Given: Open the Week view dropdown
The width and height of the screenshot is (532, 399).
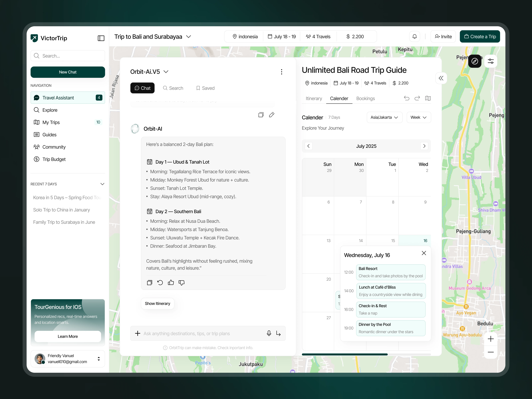Looking at the screenshot, I should tap(419, 117).
